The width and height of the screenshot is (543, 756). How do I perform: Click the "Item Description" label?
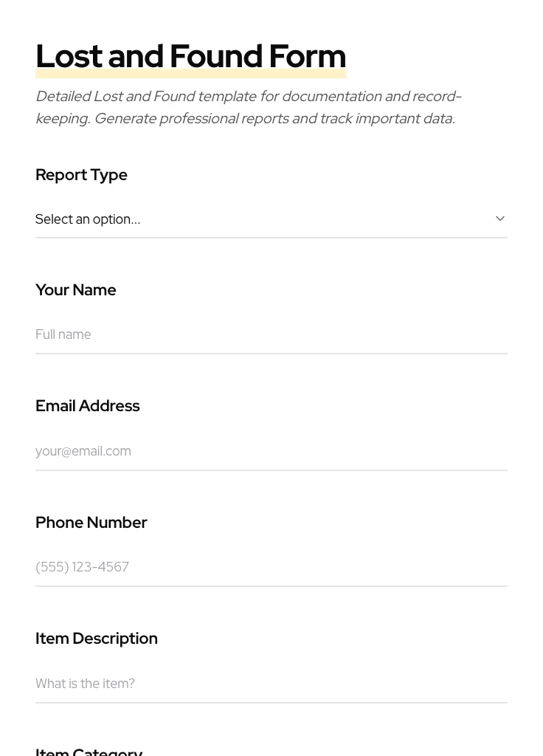click(x=96, y=639)
